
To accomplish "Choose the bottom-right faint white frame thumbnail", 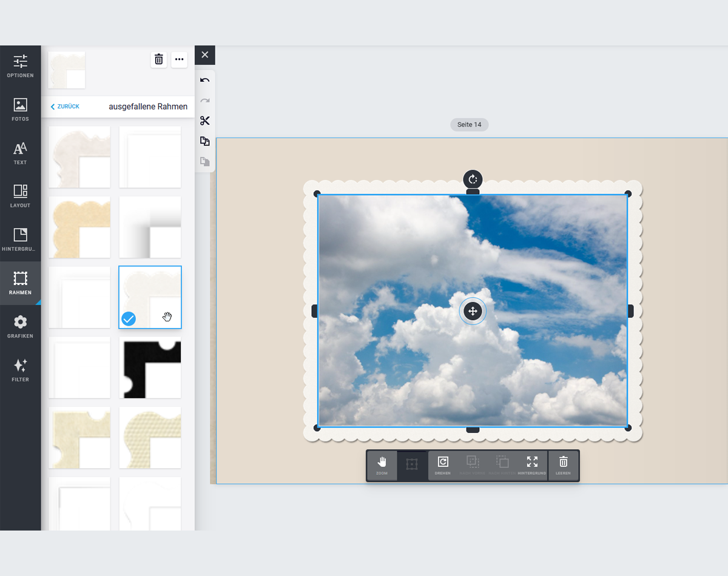I will (x=150, y=503).
